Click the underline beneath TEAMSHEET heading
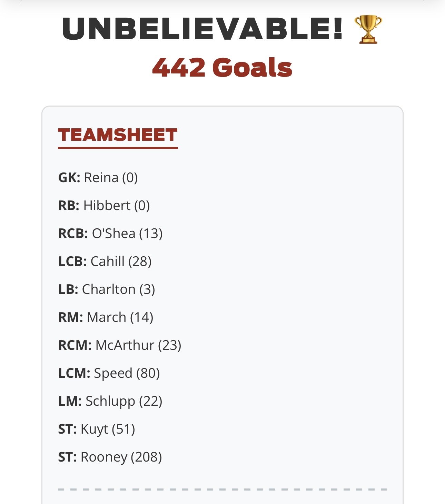The height and width of the screenshot is (504, 445). 118,148
